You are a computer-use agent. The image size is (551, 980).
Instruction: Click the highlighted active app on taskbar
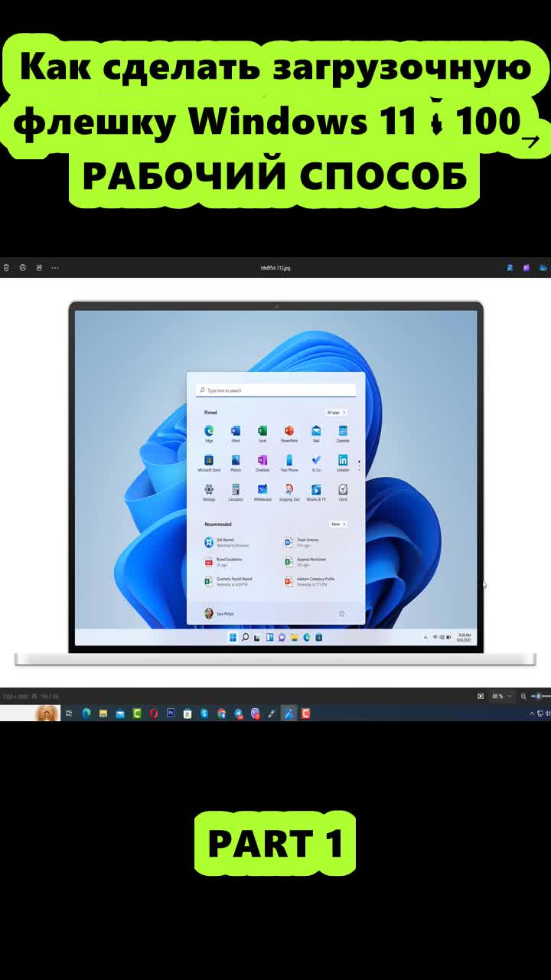tap(289, 713)
